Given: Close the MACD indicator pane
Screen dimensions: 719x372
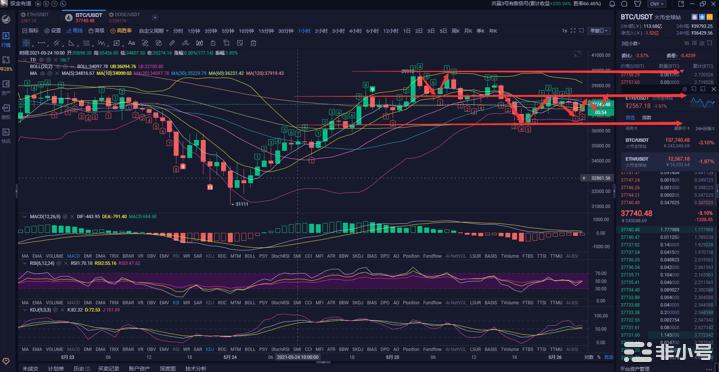Looking at the screenshot, I should point(72,217).
